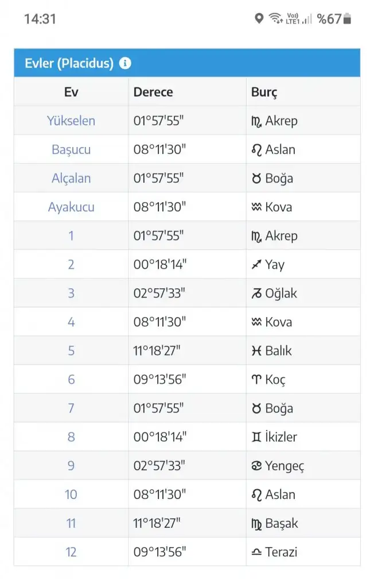Viewport: 374px width, 588px height.
Task: Tap the Sagittarius arrow symbol beside Yay
Action: (x=256, y=264)
